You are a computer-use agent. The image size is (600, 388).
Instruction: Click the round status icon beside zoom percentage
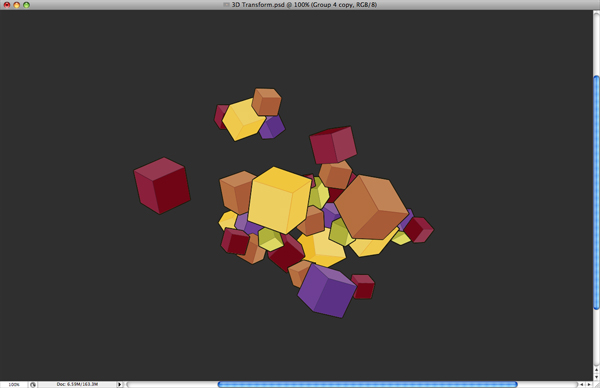click(x=33, y=385)
